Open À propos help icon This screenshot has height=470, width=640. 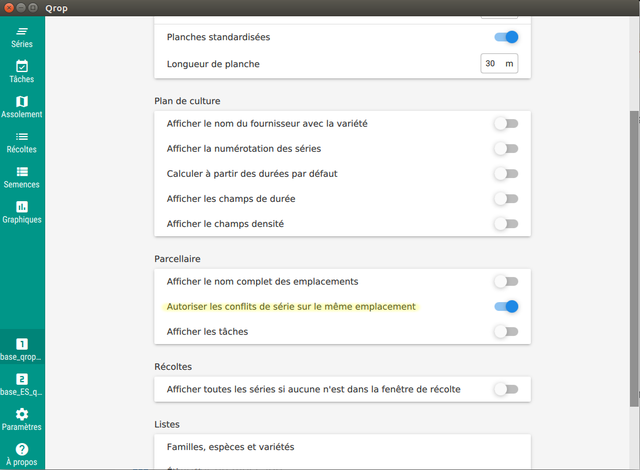click(22, 450)
